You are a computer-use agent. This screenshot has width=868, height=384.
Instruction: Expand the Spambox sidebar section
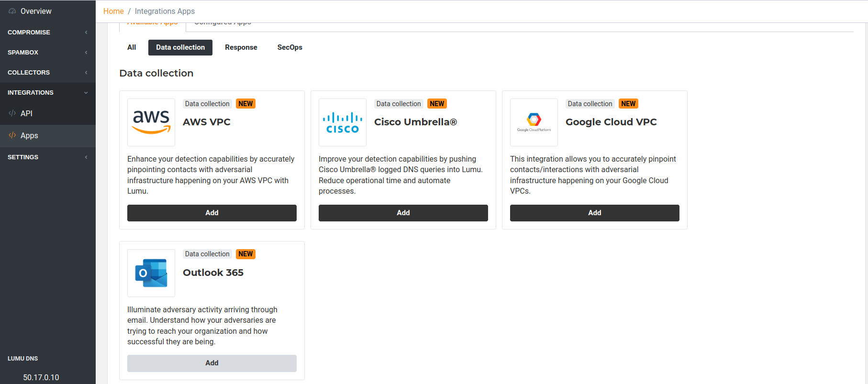coord(48,53)
